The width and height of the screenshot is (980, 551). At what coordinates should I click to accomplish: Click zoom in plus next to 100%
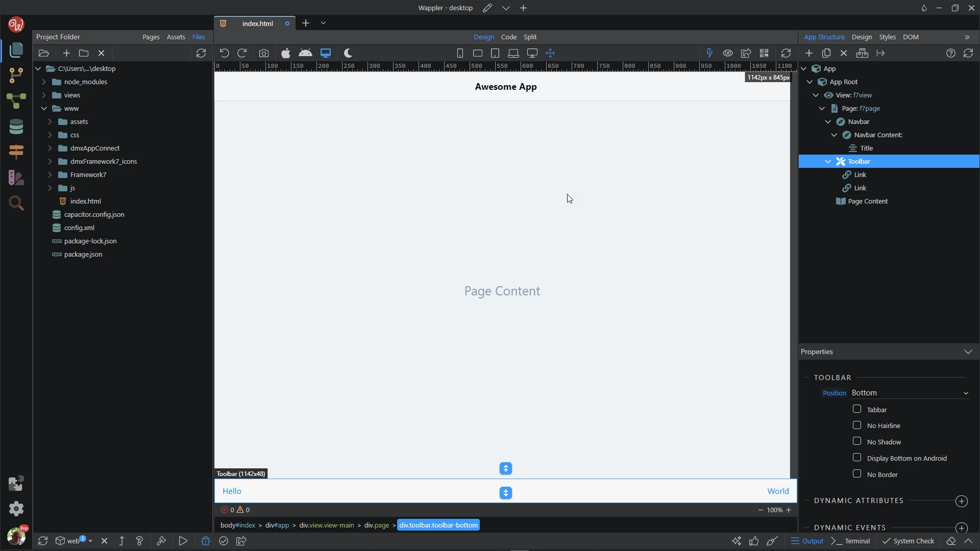pyautogui.click(x=789, y=510)
